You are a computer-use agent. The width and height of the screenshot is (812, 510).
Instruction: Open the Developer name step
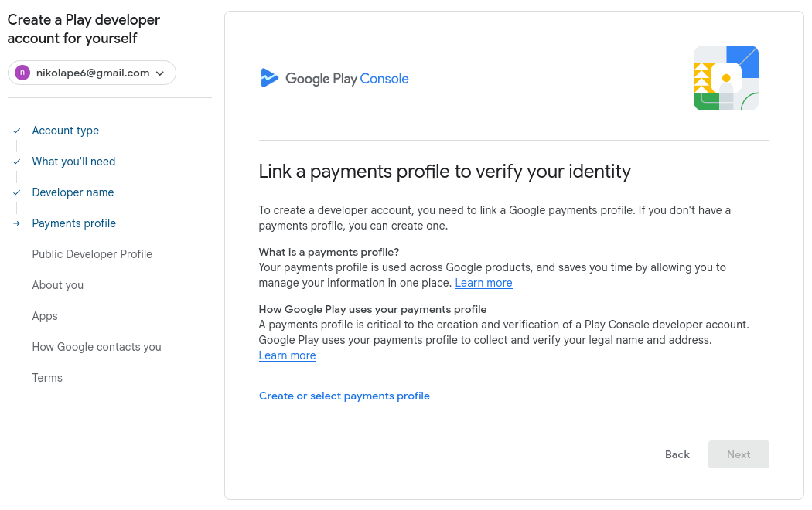[73, 192]
